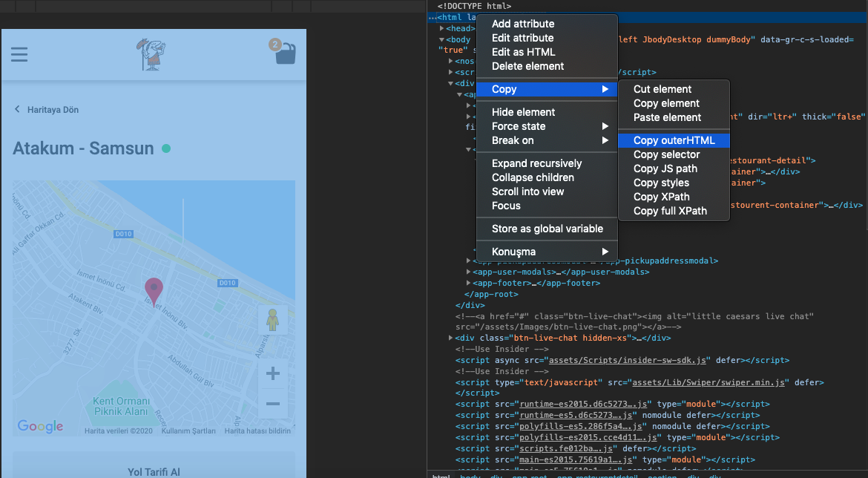Image resolution: width=868 pixels, height=478 pixels.
Task: Select Copy selector
Action: coord(674,154)
